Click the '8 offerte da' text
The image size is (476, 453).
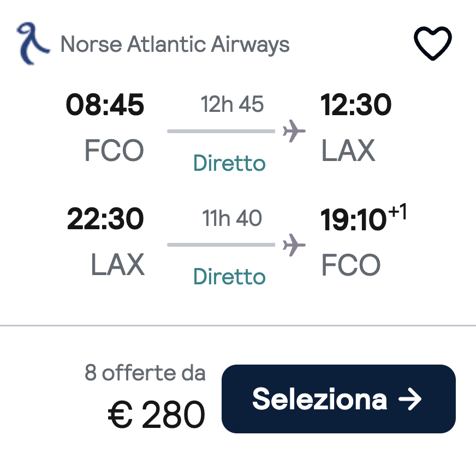point(145,373)
